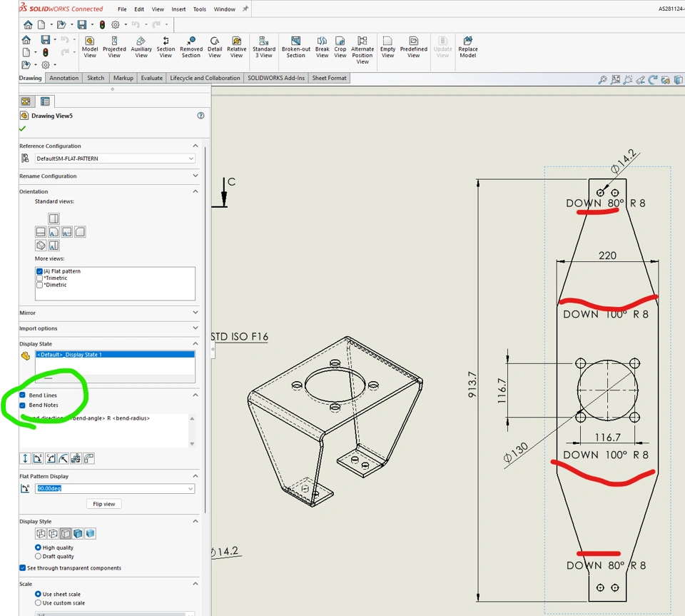Insert Standard 3 View

coord(264,47)
